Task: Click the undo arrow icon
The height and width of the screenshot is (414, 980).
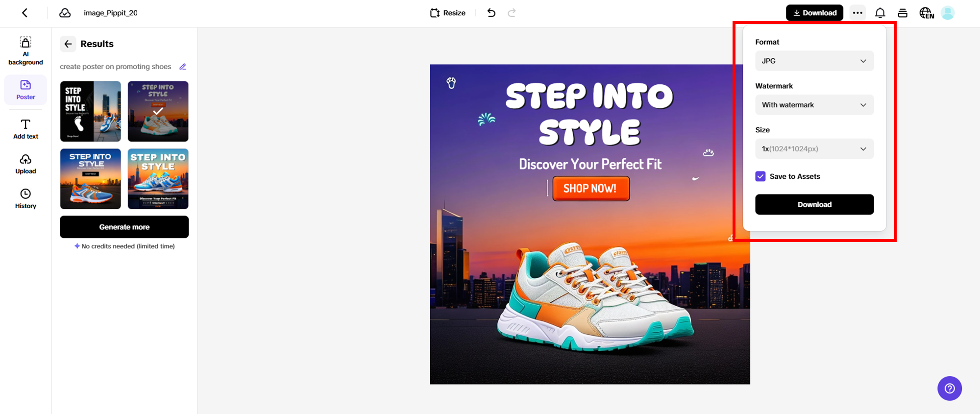Action: pos(491,13)
